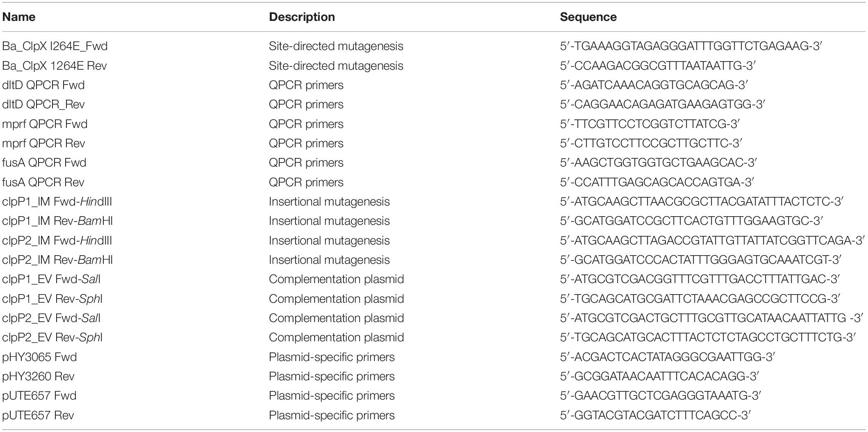
Task: Select the clpP1_IM Fwd-HindIII name cell
Action: pos(57,201)
